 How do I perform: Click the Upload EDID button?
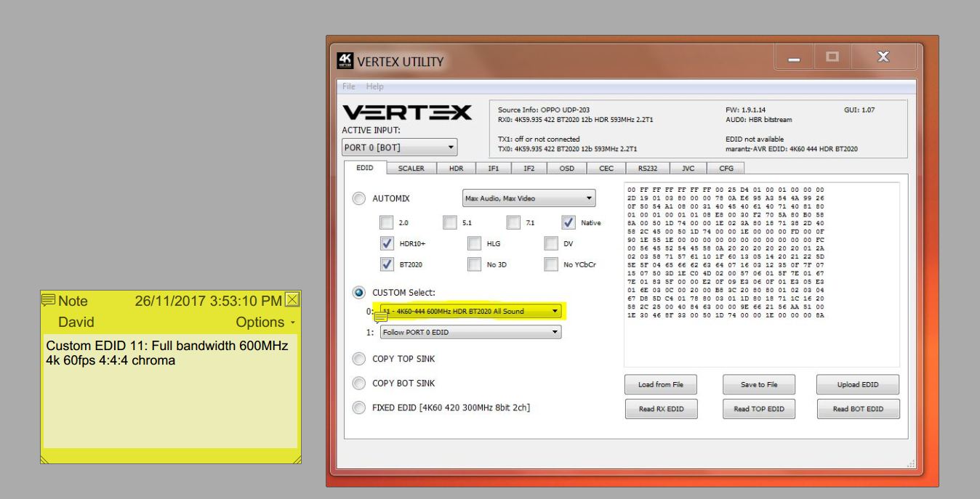pos(859,384)
